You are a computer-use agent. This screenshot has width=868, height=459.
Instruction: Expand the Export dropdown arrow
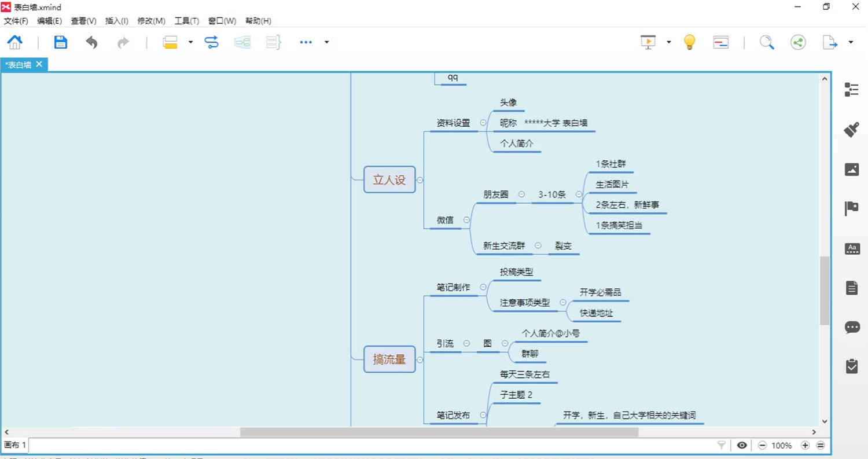click(851, 42)
